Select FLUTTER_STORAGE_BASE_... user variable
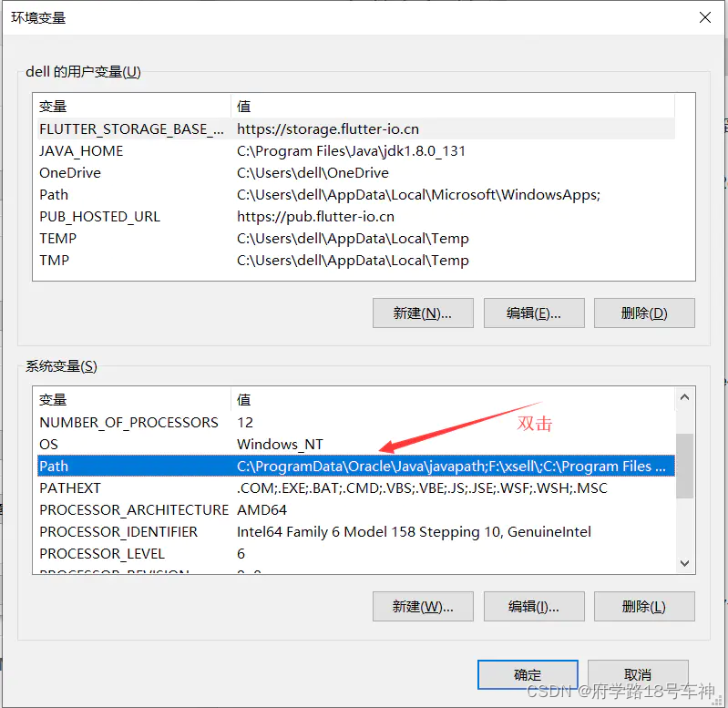 [356, 129]
